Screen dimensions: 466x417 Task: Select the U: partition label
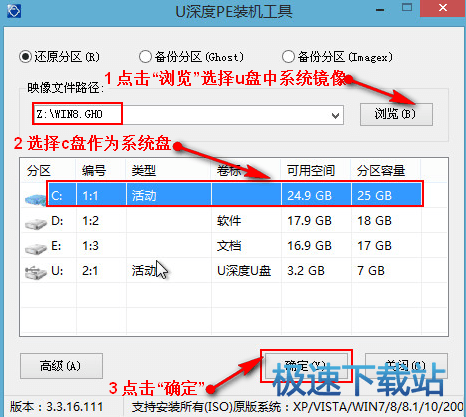click(x=57, y=271)
